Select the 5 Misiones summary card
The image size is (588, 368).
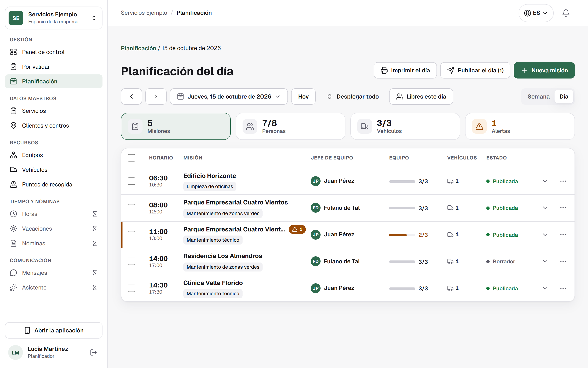point(176,126)
